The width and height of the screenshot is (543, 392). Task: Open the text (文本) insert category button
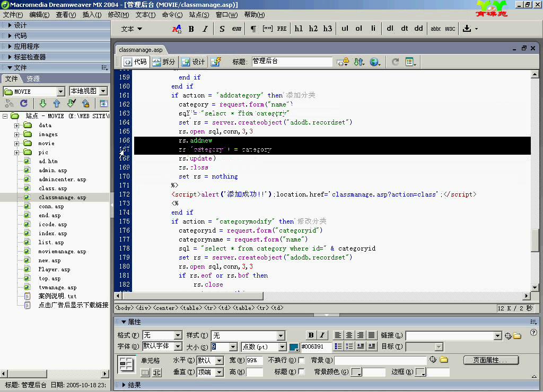point(132,29)
